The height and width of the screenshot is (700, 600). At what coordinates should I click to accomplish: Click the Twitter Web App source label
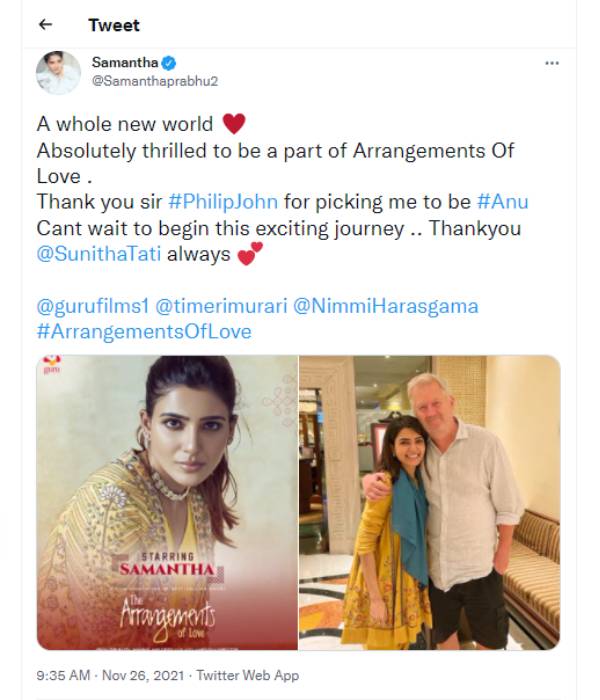[x=248, y=675]
